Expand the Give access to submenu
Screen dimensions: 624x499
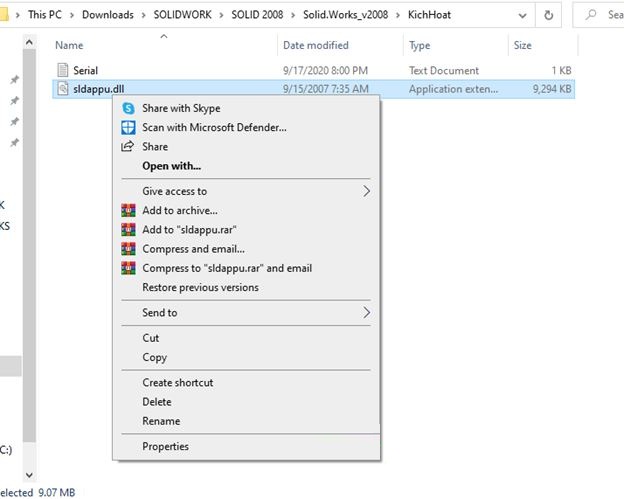click(x=366, y=191)
